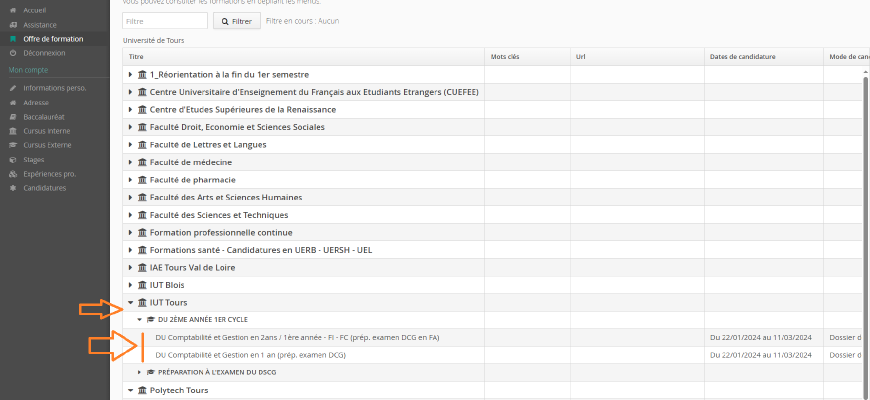Open Informations perso. section
Viewport: 870px width, 400px height.
[55, 88]
